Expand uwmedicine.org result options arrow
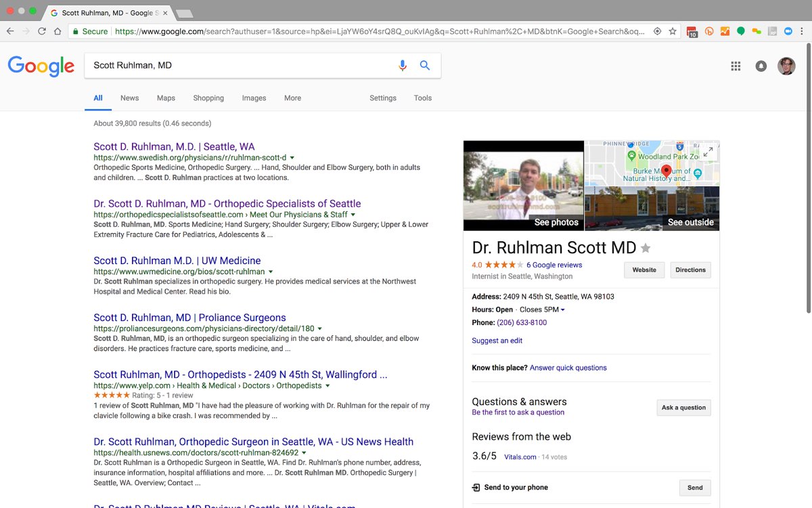The height and width of the screenshot is (508, 812). [271, 272]
